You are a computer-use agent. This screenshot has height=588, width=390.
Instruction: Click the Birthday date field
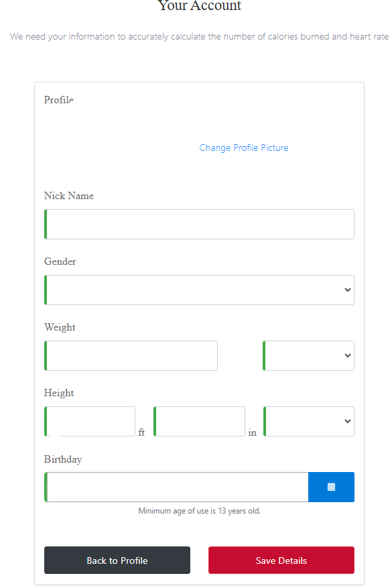(176, 487)
